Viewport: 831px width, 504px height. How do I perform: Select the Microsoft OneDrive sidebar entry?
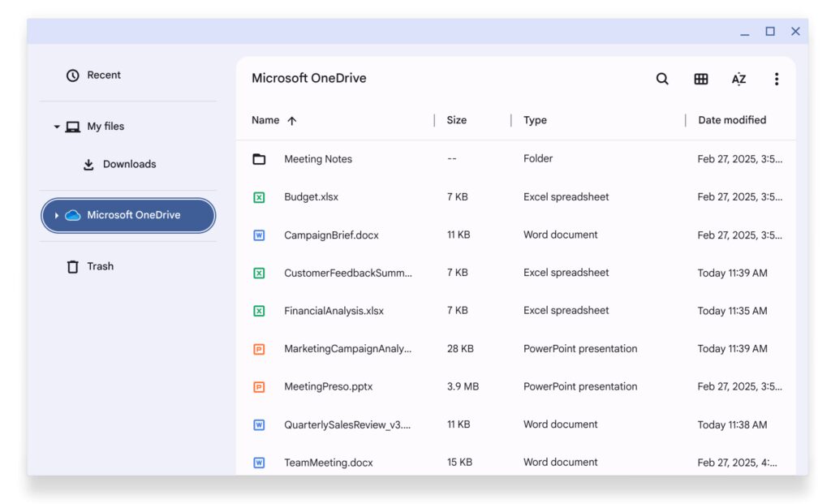127,215
